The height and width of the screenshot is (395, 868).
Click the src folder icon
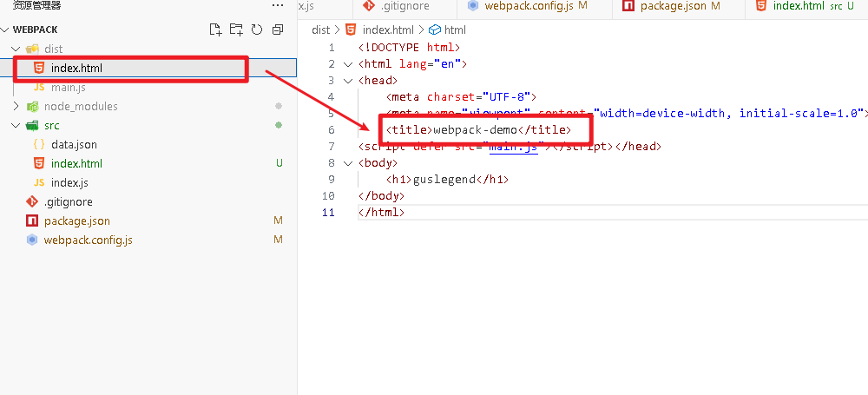[x=33, y=126]
